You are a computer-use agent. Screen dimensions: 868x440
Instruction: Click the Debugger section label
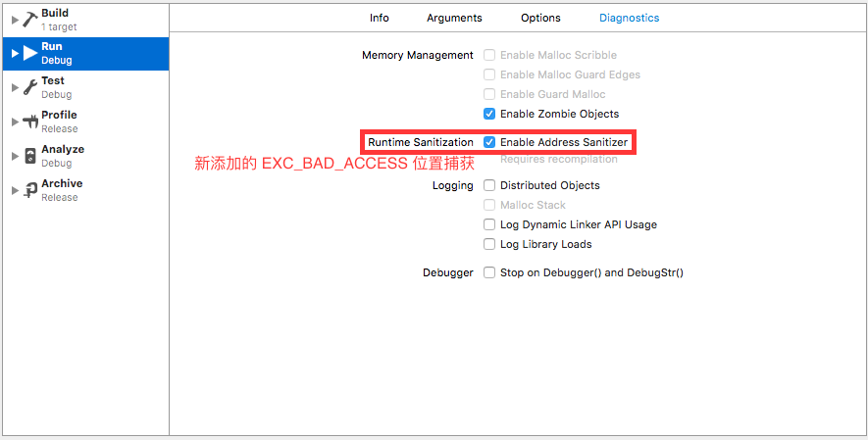(448, 273)
